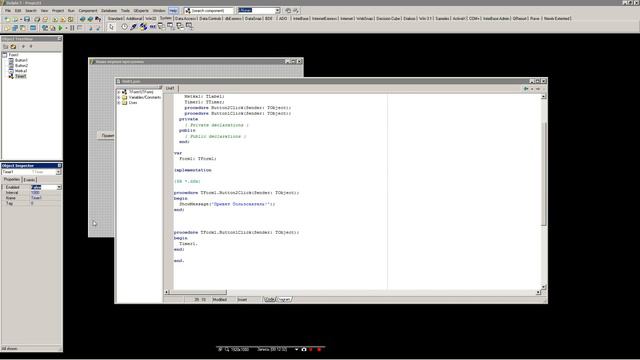Click the Add file to project icon
Screen dimensions: 640x360
coord(55,19)
